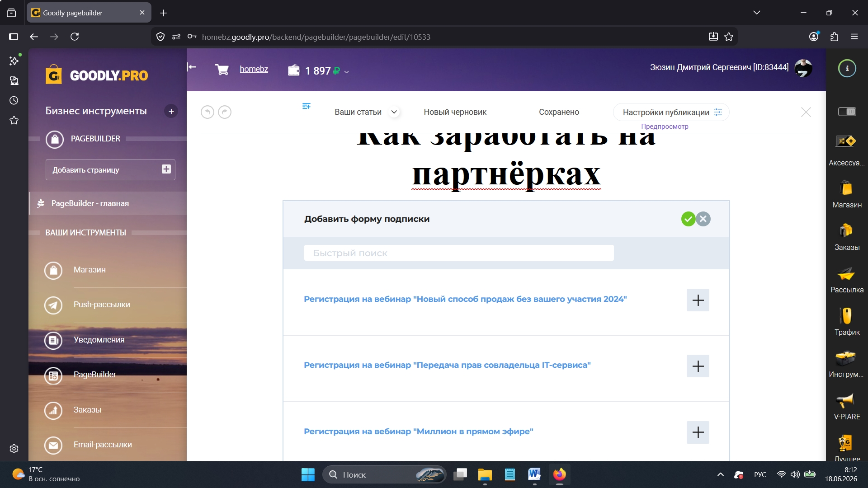Viewport: 868px width, 488px height.
Task: Open Магазин shortcut in right panel
Action: click(x=847, y=193)
